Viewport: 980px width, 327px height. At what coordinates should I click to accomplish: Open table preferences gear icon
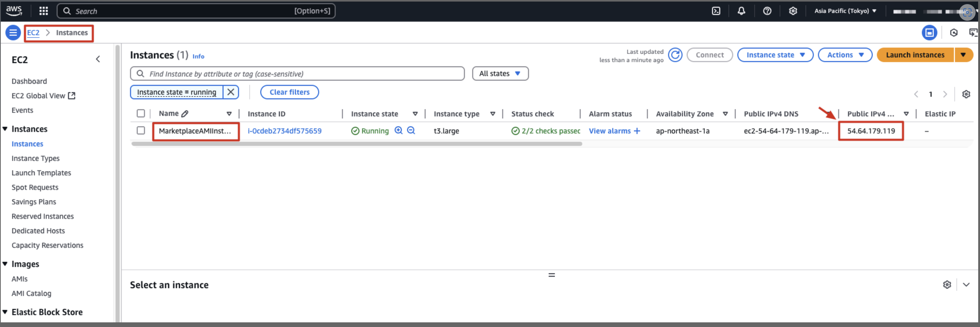pyautogui.click(x=966, y=94)
